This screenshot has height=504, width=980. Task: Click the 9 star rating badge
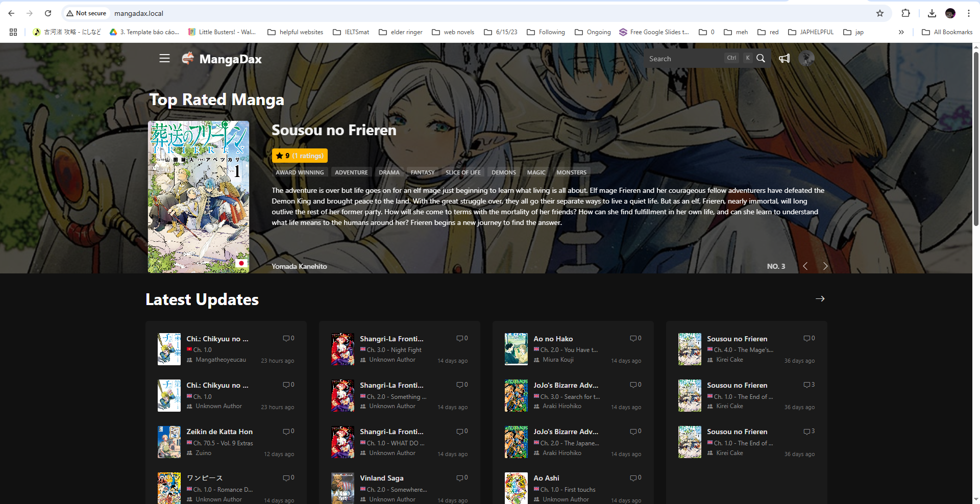click(300, 156)
